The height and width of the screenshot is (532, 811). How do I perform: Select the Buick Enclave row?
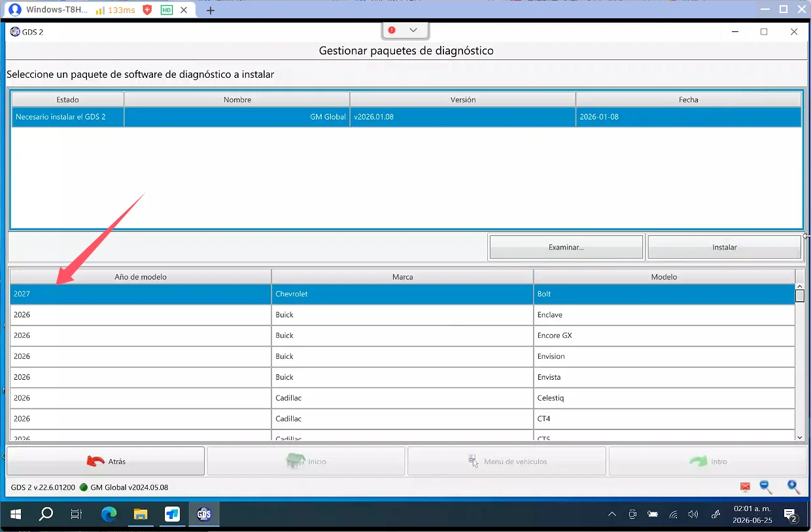(x=402, y=315)
